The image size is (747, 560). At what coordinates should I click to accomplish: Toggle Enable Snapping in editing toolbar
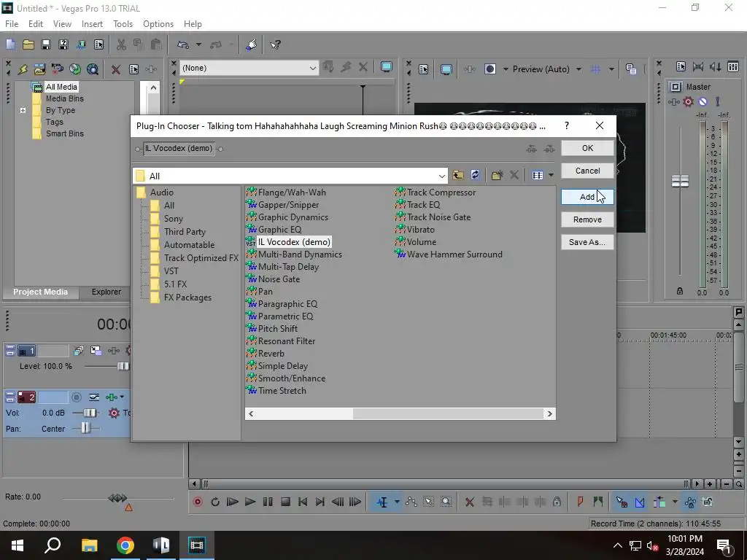click(622, 502)
